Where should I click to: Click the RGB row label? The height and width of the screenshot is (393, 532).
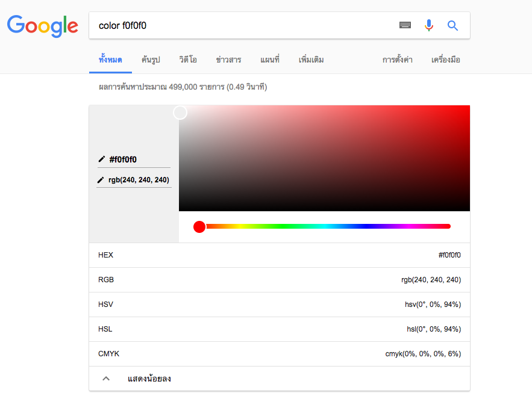point(106,280)
